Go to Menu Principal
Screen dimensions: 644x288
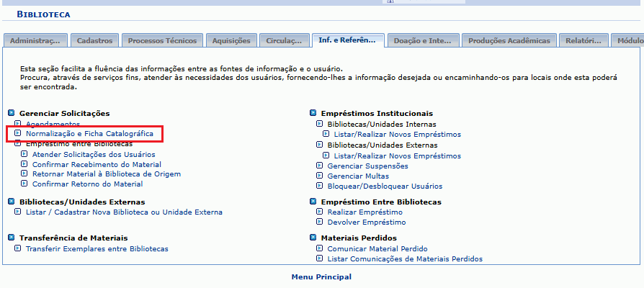[321, 276]
